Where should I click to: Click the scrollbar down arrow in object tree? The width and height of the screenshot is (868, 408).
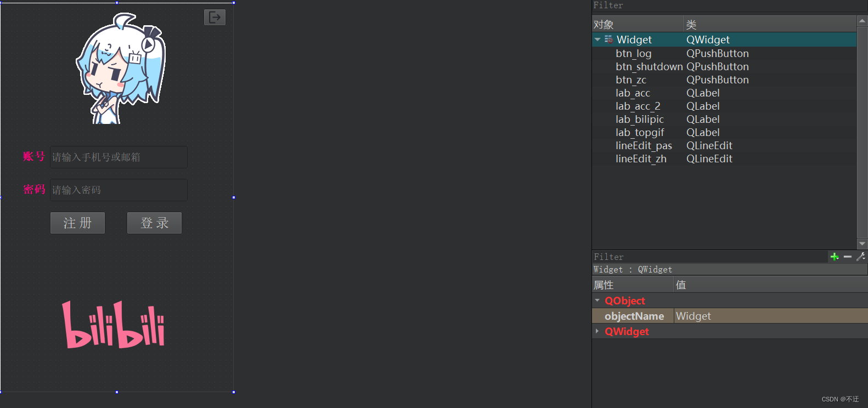tap(863, 243)
